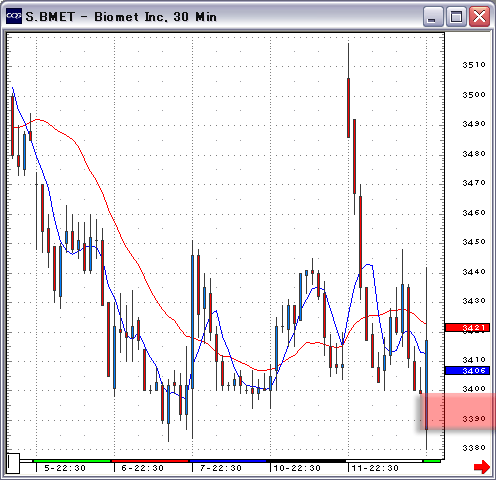Click the 10-22:30 date label
Image resolution: width=496 pixels, height=480 pixels.
[297, 468]
